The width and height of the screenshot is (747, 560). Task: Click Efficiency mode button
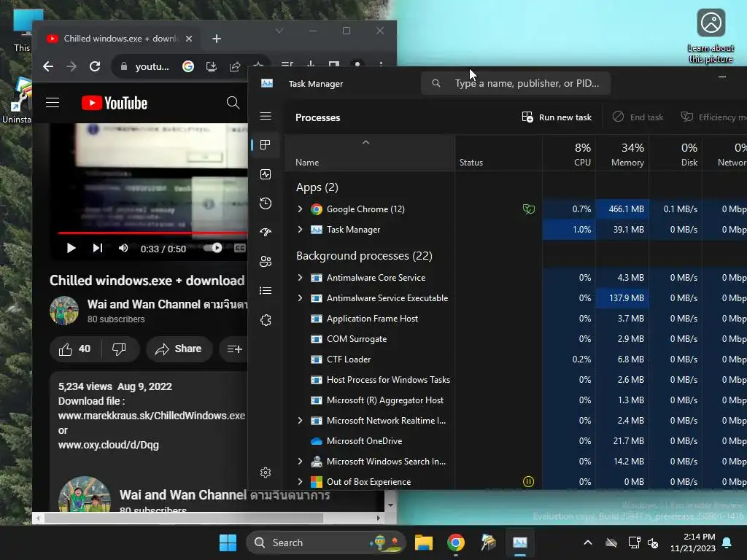coord(713,117)
